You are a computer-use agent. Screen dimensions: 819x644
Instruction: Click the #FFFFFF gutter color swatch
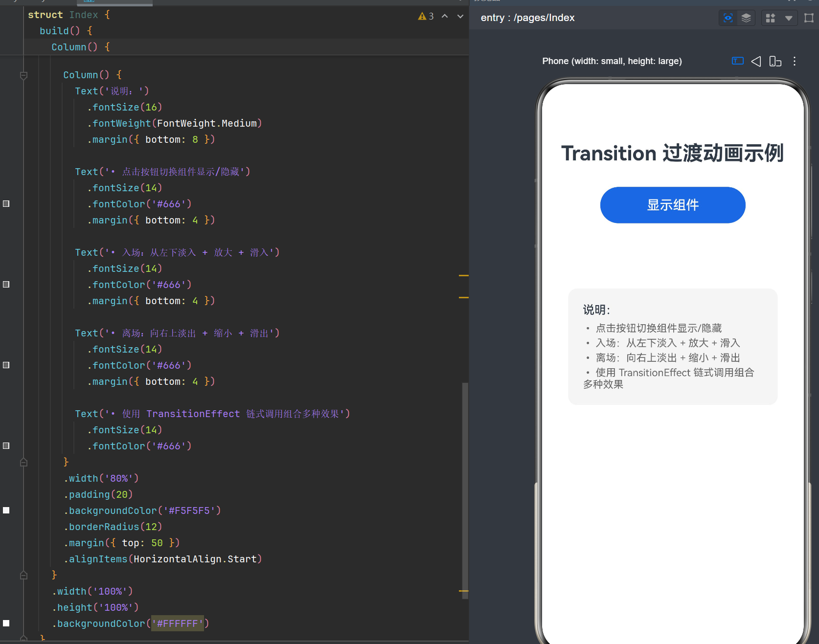[x=6, y=623]
